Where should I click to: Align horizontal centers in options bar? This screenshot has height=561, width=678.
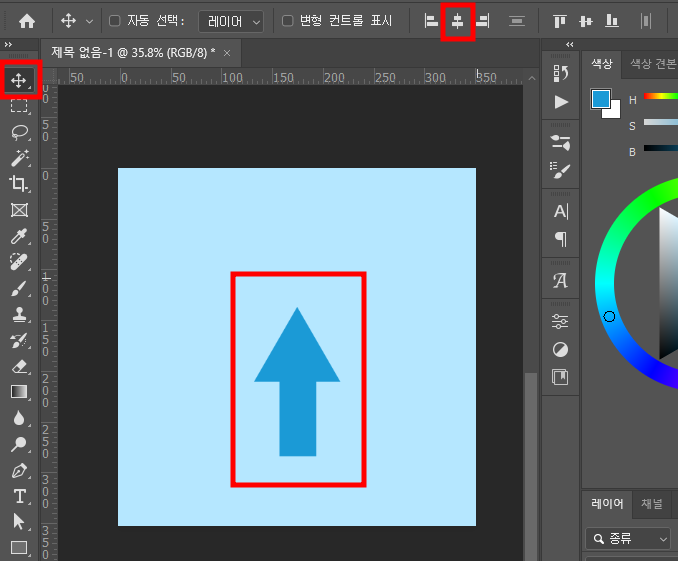tap(457, 21)
